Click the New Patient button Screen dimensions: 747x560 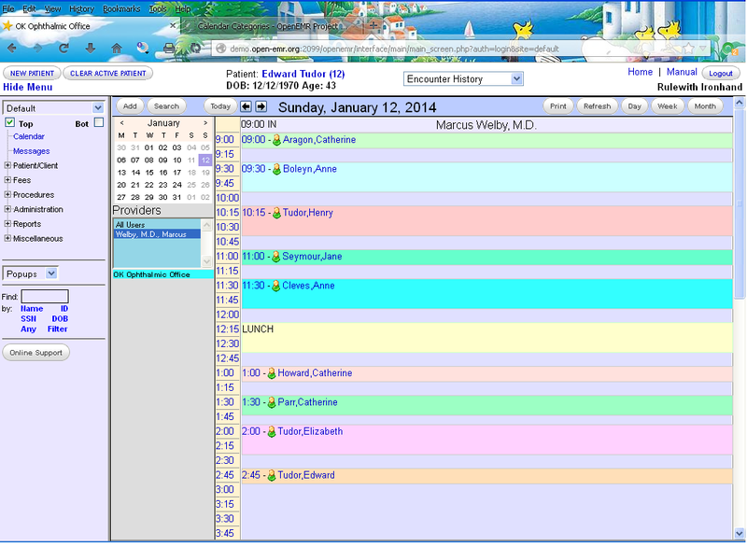tap(32, 73)
